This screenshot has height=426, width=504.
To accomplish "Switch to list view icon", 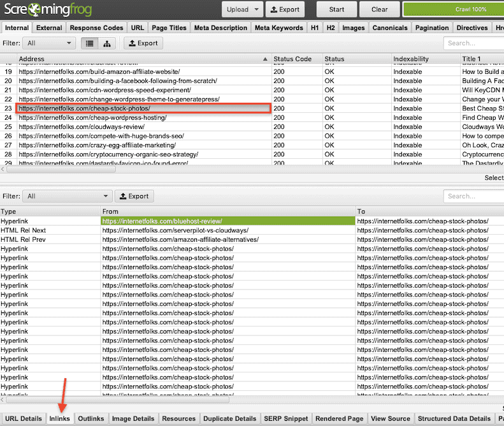I will (x=90, y=43).
